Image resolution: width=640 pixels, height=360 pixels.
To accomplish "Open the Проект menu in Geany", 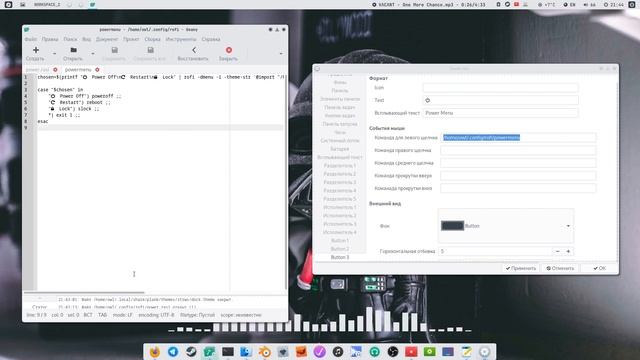I will tap(131, 39).
